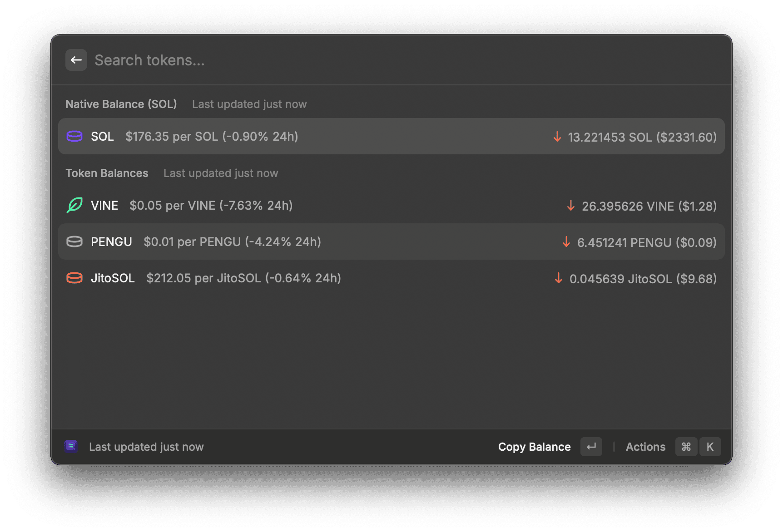Click the down arrow beside 0.045639 JitoSOL

coord(559,278)
